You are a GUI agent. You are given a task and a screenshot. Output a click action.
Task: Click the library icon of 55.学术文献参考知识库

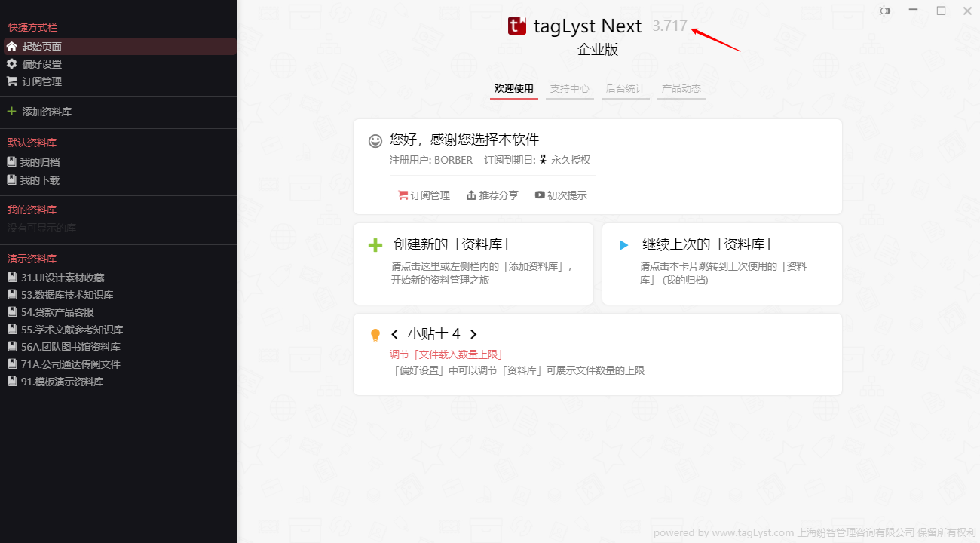coord(12,330)
